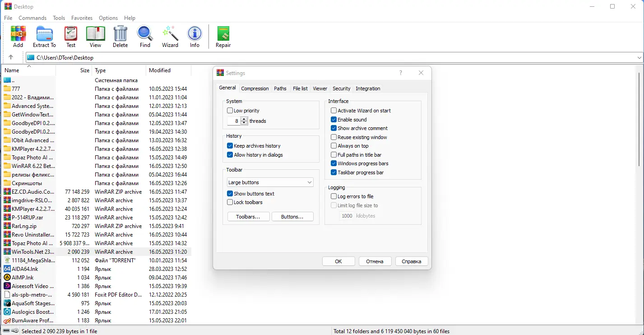Screen dimensions: 644x335
Task: Select the P-514RUP.rar archive icon
Action: pyautogui.click(x=7, y=218)
